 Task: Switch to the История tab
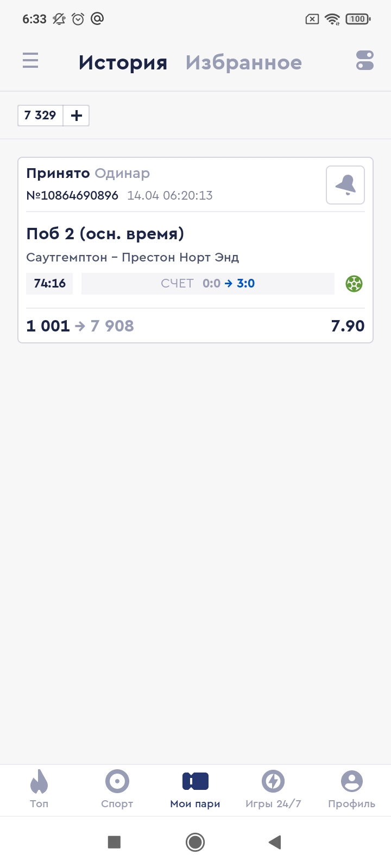click(x=123, y=63)
